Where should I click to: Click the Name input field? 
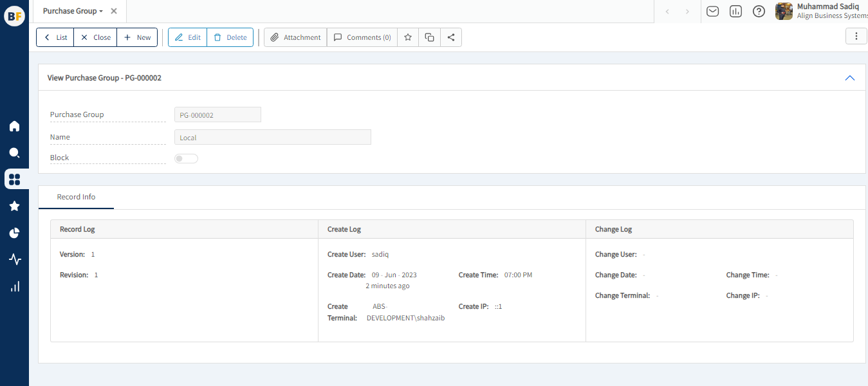point(272,138)
